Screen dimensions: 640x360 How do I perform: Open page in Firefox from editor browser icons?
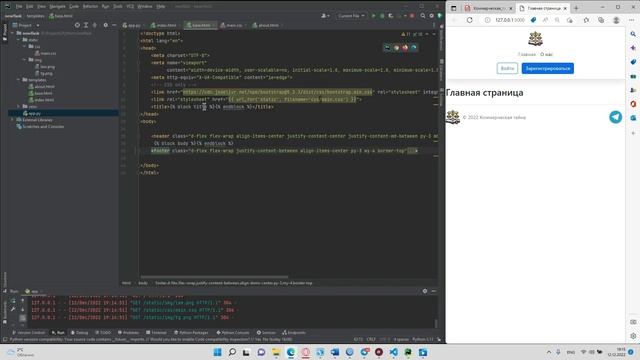tap(405, 48)
